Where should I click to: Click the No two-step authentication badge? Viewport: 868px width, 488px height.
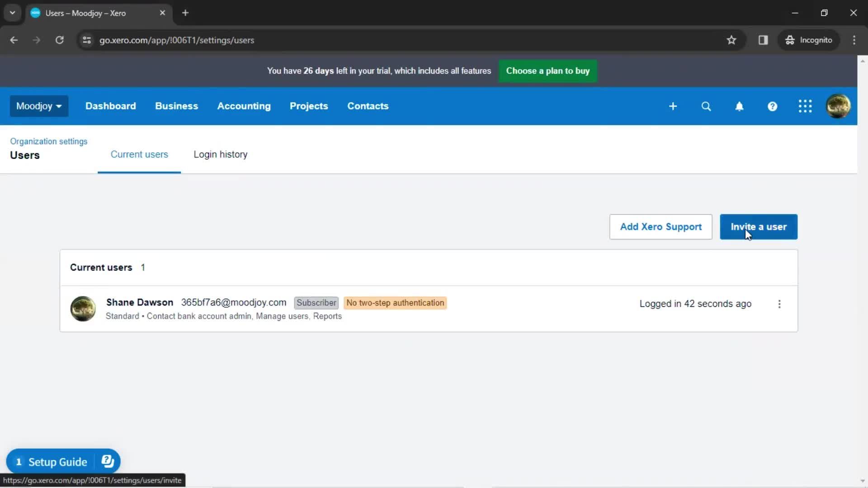pos(395,303)
